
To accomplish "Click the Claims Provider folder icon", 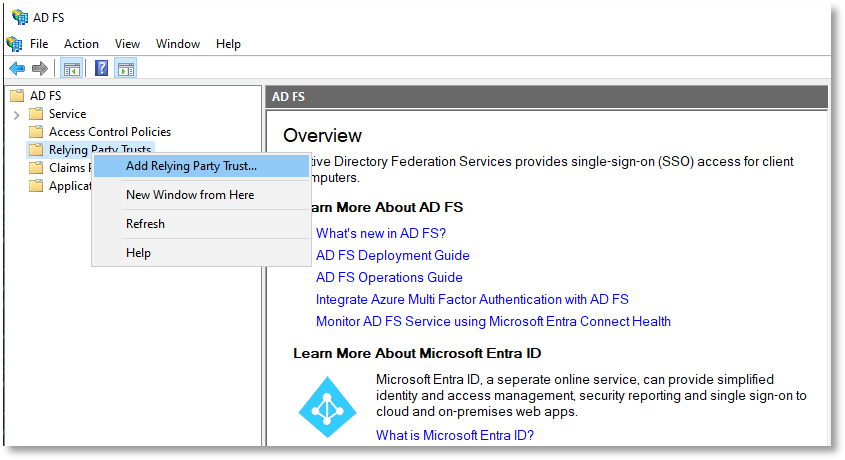I will pyautogui.click(x=36, y=168).
